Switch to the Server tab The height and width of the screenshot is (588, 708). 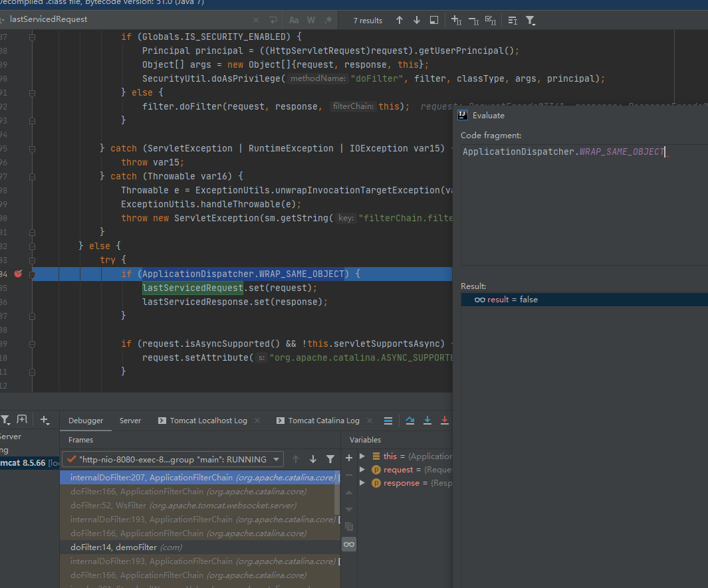130,421
